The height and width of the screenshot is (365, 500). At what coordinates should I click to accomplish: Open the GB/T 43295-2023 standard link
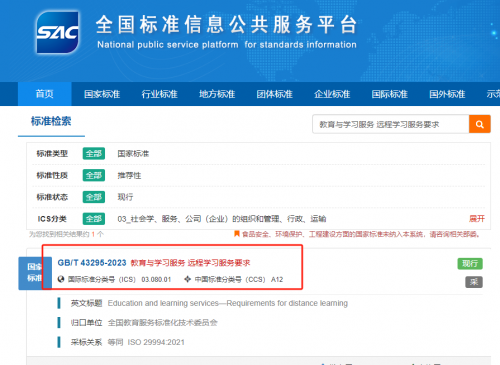click(x=92, y=263)
